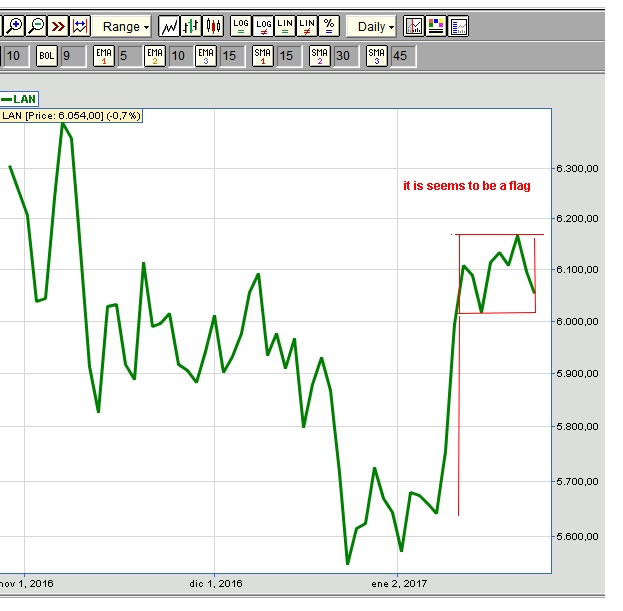Click the ene 2, 2017 date label
The height and width of the screenshot is (611, 623).
[399, 584]
